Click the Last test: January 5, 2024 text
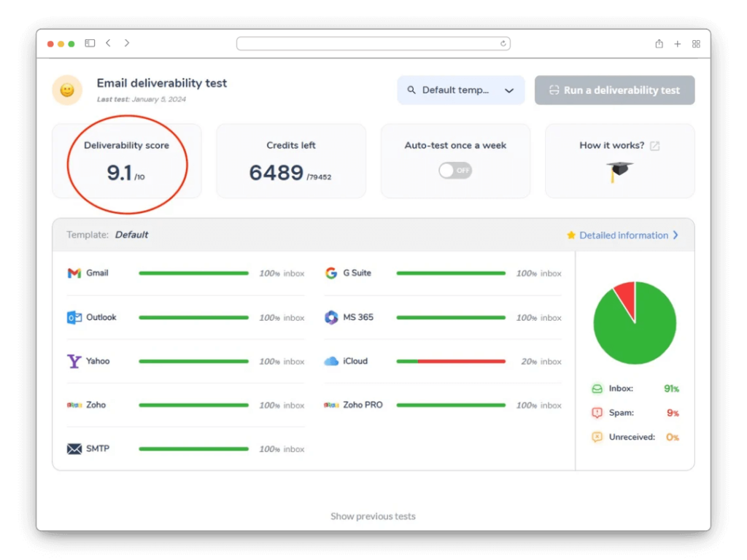This screenshot has height=560, width=747. (141, 99)
